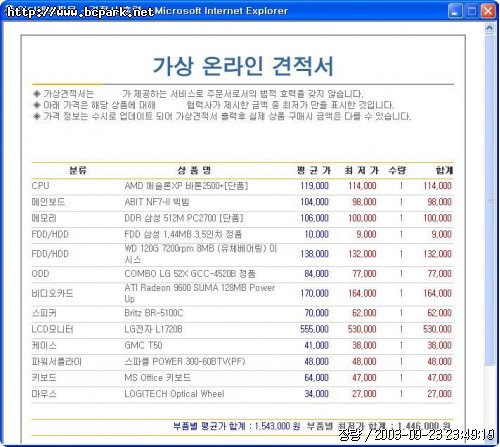Select ATI Radeon 9600 SUMA product
This screenshot has height=447, width=500.
pos(200,293)
